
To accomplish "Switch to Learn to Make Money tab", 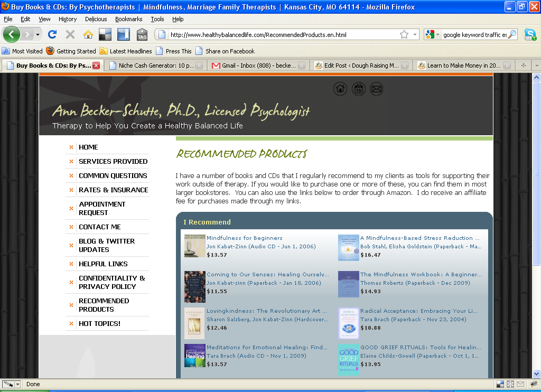I will pyautogui.click(x=464, y=66).
